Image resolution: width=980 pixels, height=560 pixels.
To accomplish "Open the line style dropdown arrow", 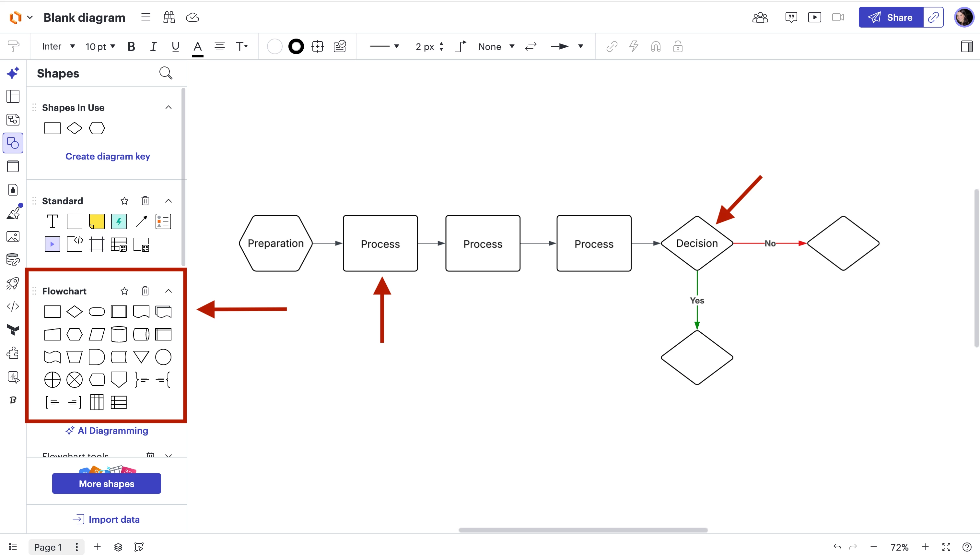I will click(x=397, y=47).
